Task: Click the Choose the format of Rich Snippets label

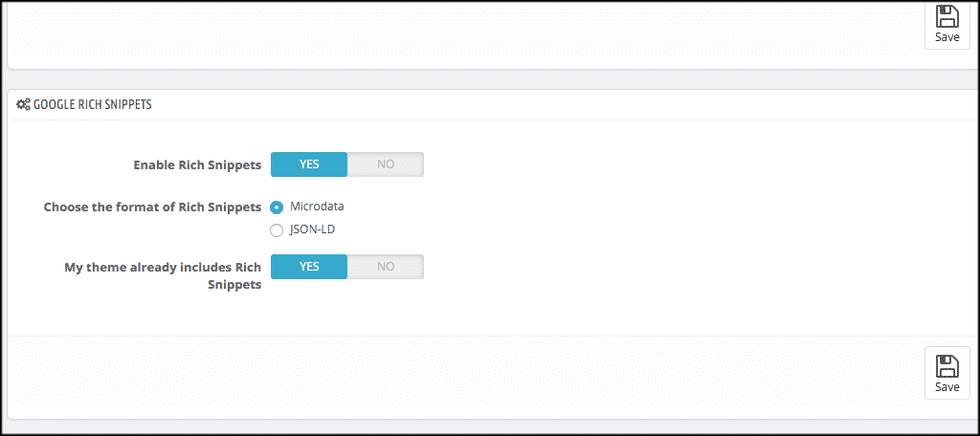Action: (x=152, y=207)
